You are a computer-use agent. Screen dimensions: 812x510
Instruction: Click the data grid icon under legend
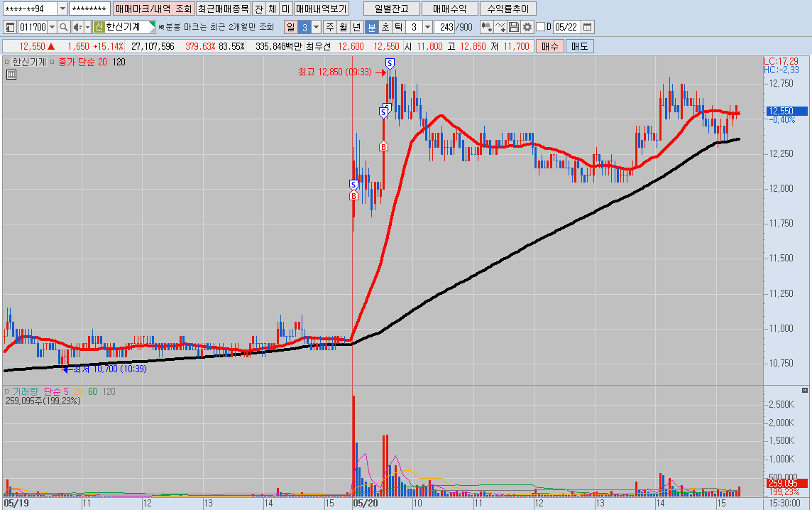pyautogui.click(x=11, y=75)
